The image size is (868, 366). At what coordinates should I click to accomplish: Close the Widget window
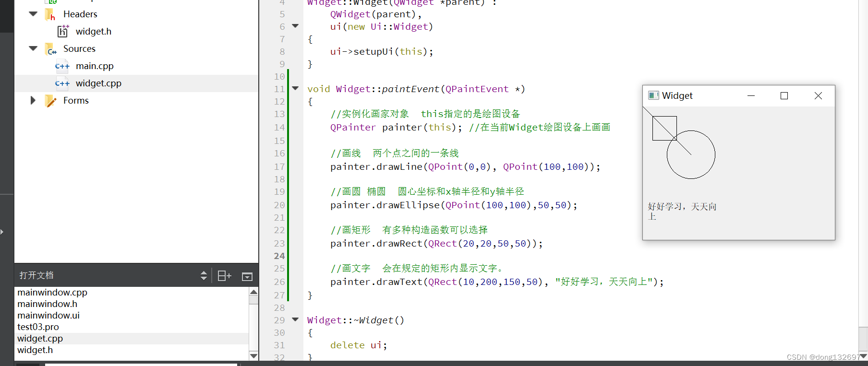pyautogui.click(x=819, y=96)
